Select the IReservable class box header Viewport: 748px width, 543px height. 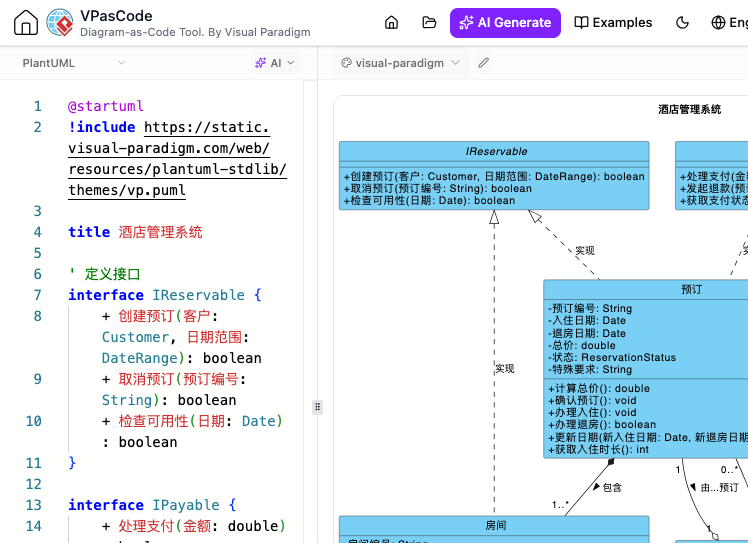tap(494, 151)
